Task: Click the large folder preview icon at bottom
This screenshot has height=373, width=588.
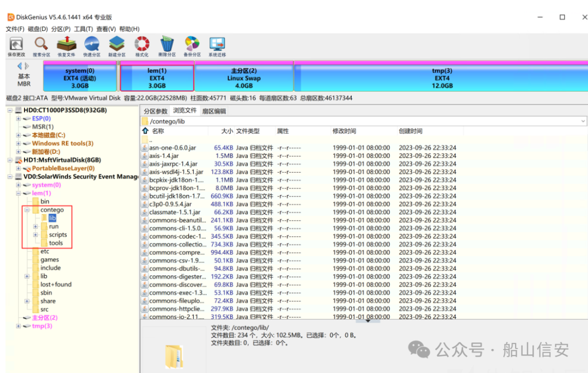Action: click(x=174, y=357)
